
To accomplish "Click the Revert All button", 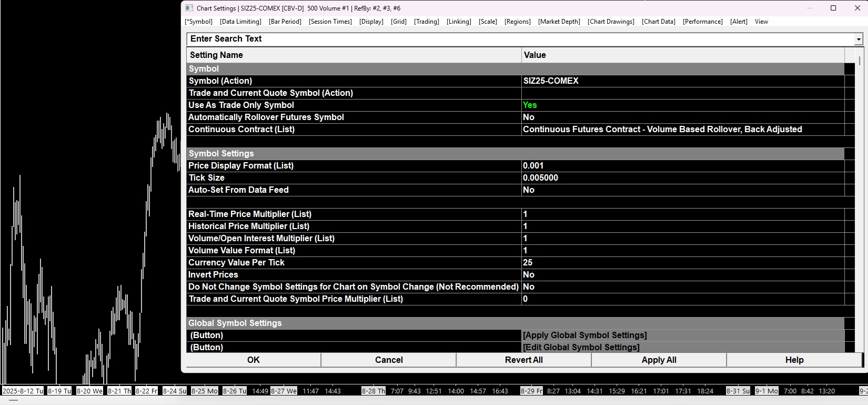I will tap(523, 360).
